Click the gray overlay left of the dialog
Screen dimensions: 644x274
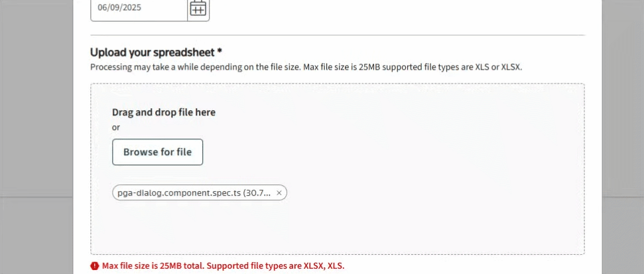click(40, 133)
